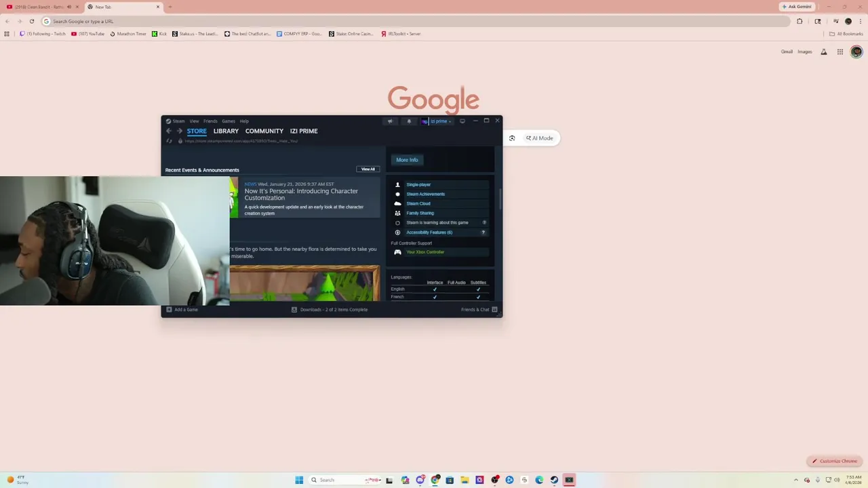Screen dimensions: 868x488
Task: Open the IZI PRIME profile tab
Action: 304,131
